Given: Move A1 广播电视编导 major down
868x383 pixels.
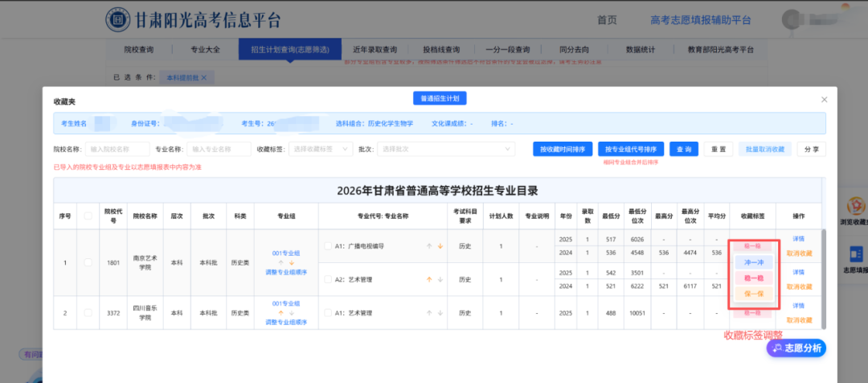Looking at the screenshot, I should [x=440, y=246].
